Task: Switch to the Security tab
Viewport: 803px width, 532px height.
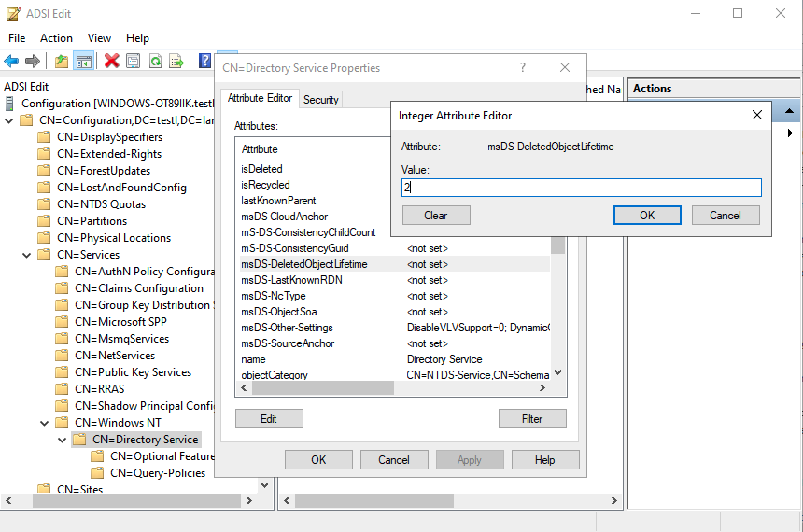Action: tap(320, 100)
